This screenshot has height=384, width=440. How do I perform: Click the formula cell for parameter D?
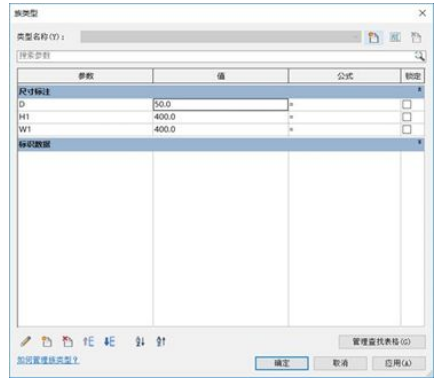[x=344, y=104]
